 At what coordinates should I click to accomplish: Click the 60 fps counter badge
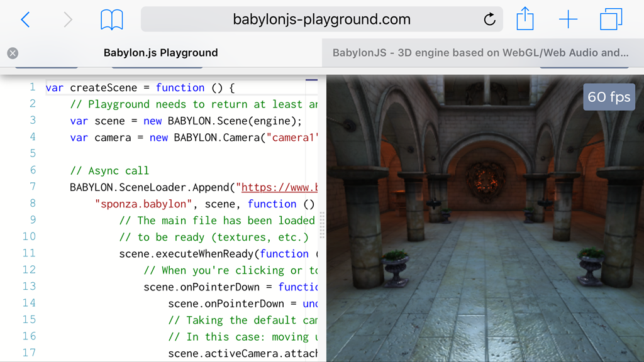pyautogui.click(x=609, y=97)
